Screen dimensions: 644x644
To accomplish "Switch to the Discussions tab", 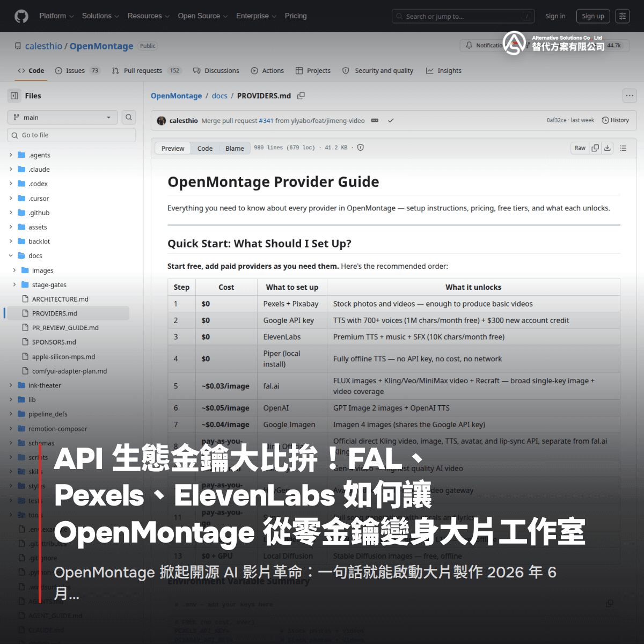I will [216, 71].
